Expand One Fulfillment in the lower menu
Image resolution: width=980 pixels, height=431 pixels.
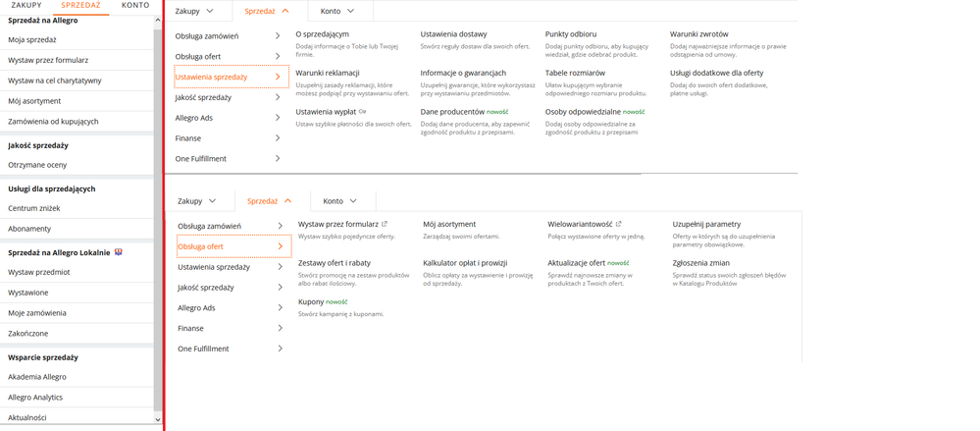point(230,349)
